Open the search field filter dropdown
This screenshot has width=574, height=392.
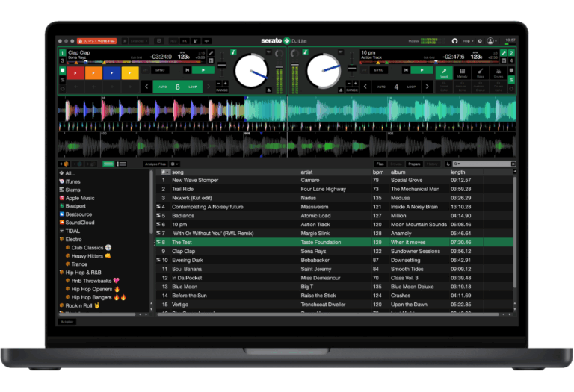(457, 164)
